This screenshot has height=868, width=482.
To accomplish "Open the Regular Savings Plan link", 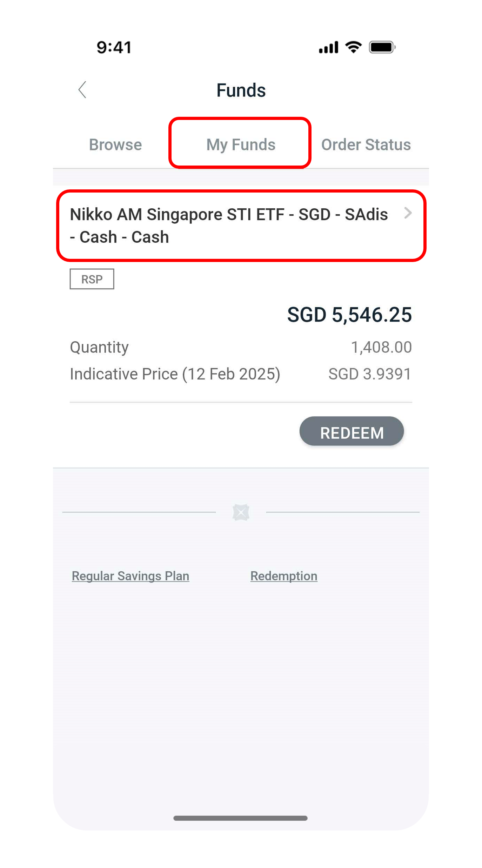I will [130, 576].
